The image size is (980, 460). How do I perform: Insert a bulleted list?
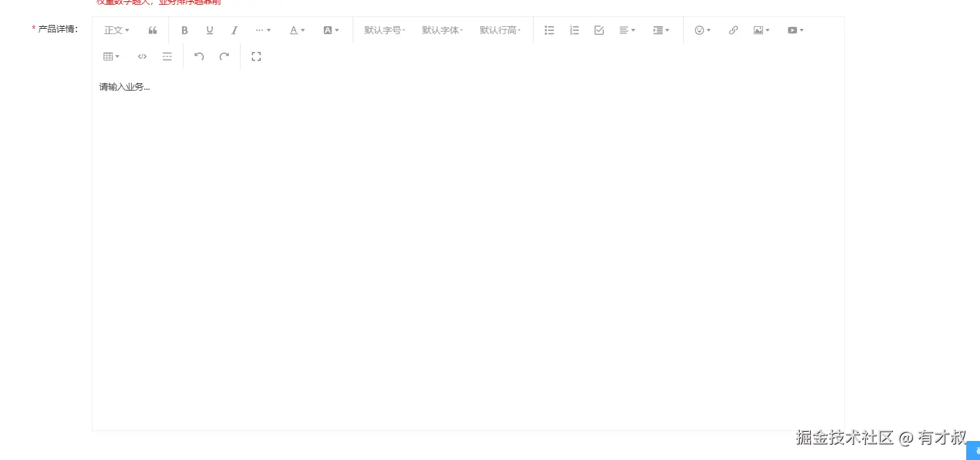tap(549, 30)
